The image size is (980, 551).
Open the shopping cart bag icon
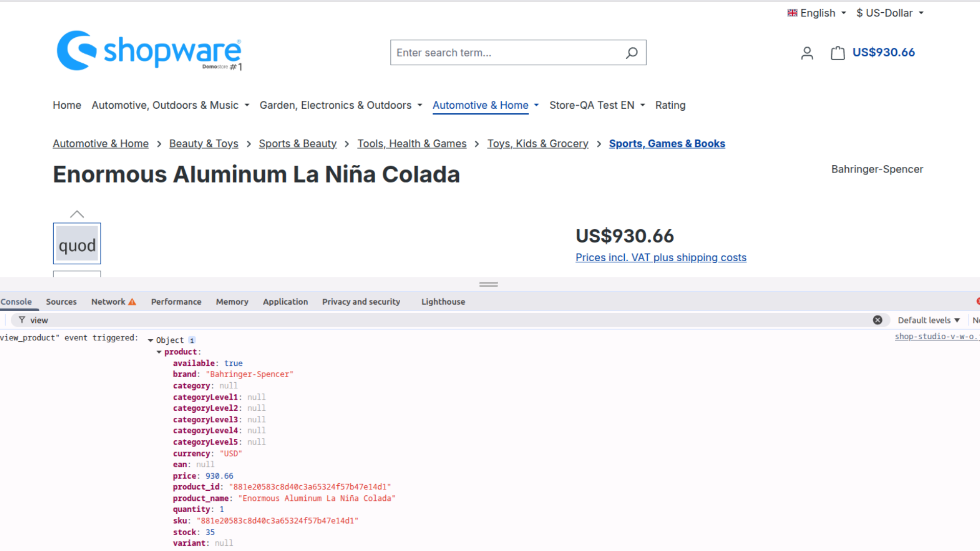[x=838, y=53]
